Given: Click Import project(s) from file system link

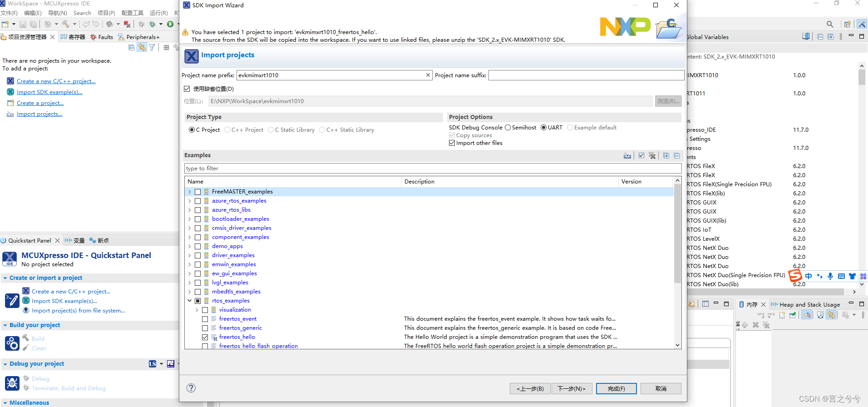Looking at the screenshot, I should 78,311.
